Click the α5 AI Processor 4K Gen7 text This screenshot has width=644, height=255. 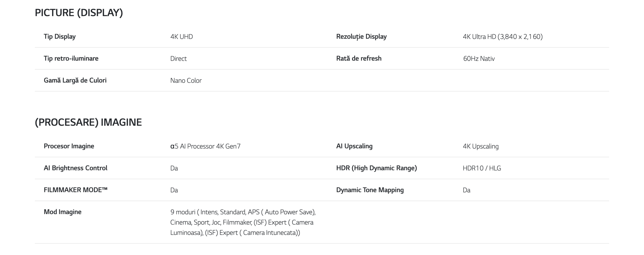click(x=205, y=146)
